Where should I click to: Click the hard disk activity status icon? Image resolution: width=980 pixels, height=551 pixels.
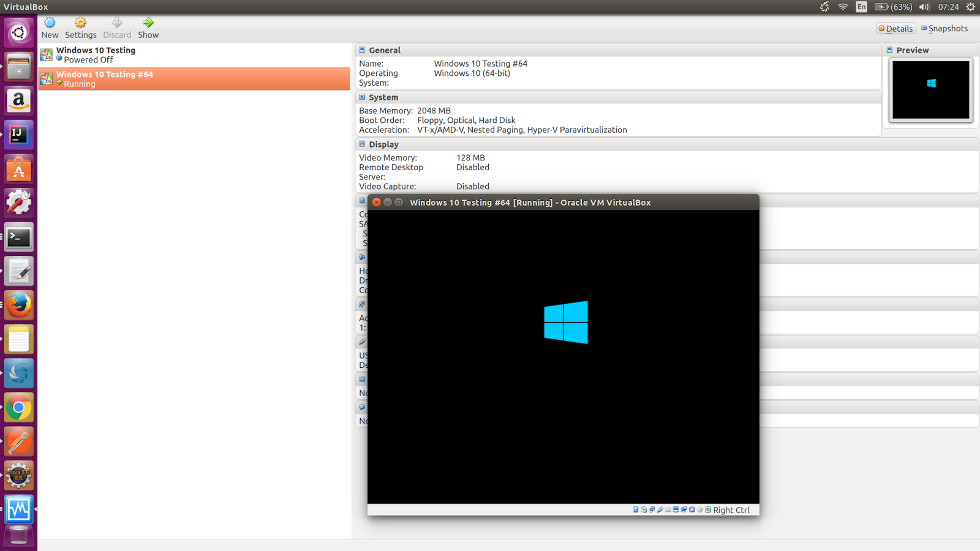[x=635, y=509]
